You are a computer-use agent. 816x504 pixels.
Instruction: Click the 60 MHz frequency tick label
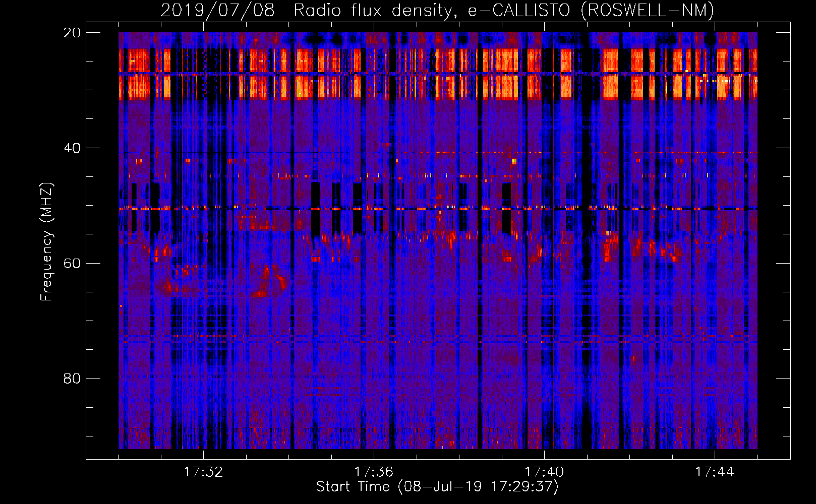tap(72, 264)
